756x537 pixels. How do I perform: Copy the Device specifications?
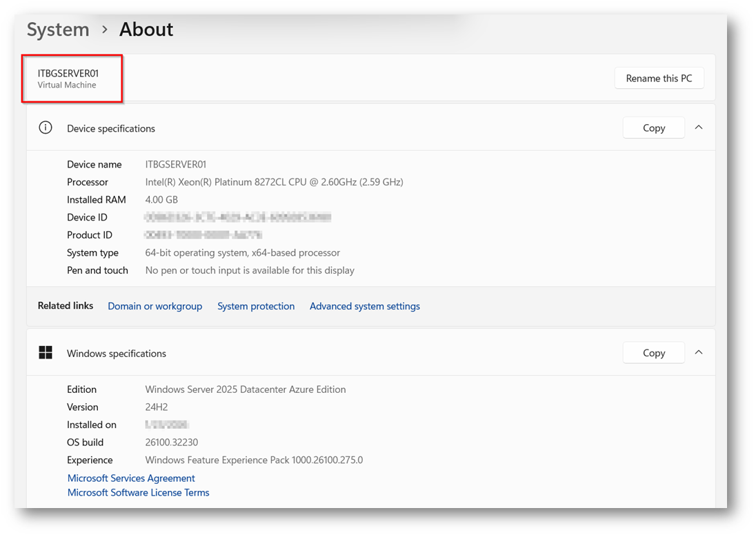click(x=653, y=128)
